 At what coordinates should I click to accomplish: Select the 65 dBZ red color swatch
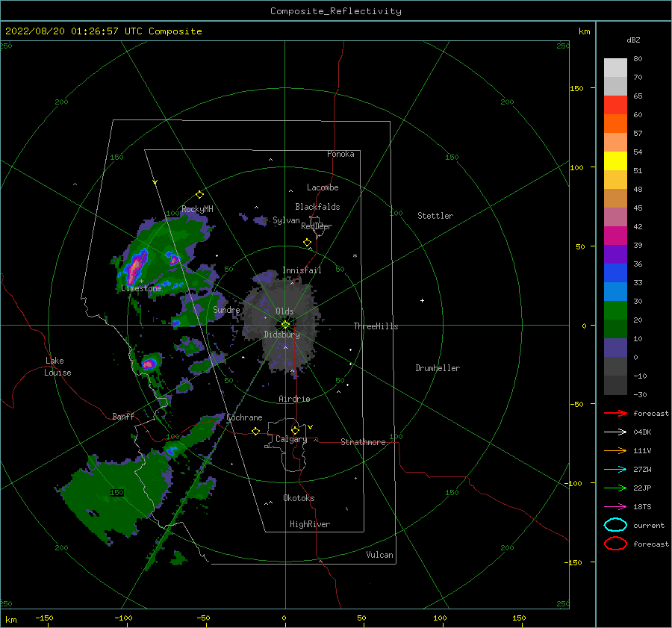[x=615, y=105]
